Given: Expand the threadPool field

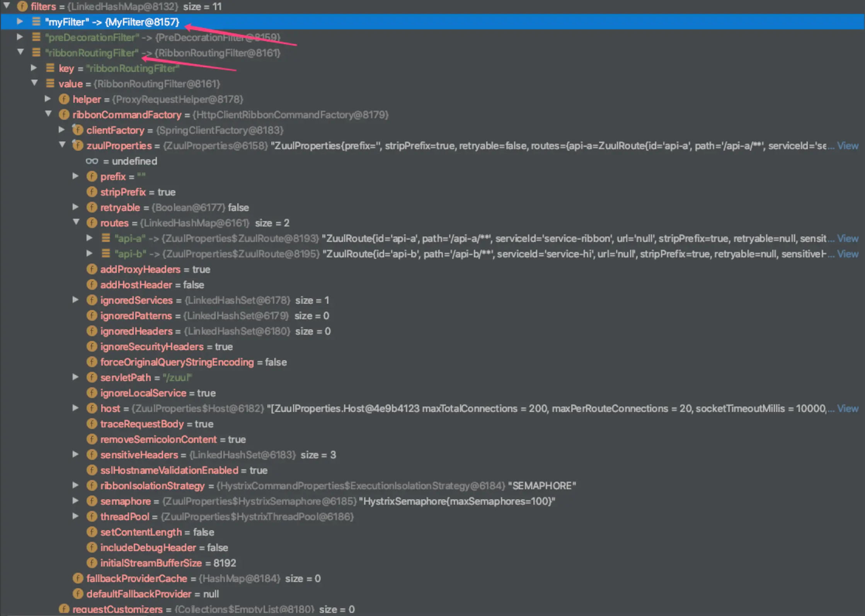Looking at the screenshot, I should [x=75, y=516].
